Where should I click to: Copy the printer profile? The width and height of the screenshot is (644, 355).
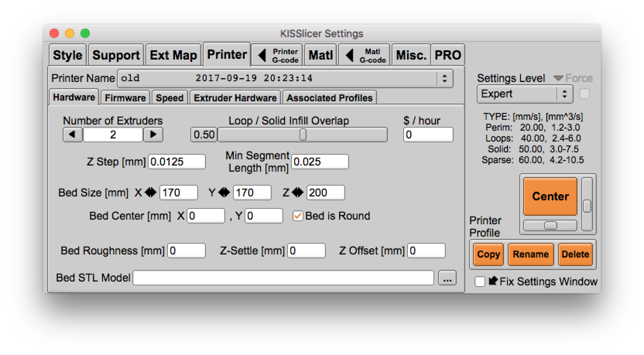(488, 254)
